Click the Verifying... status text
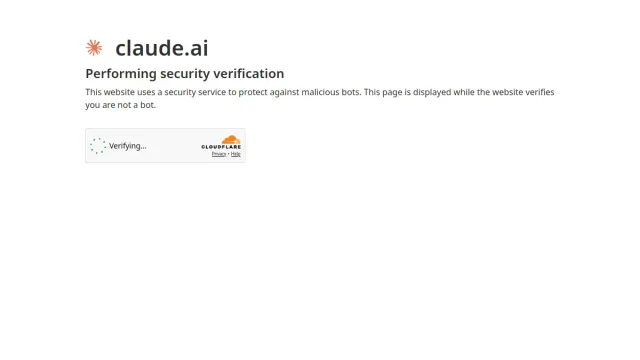 click(x=128, y=146)
